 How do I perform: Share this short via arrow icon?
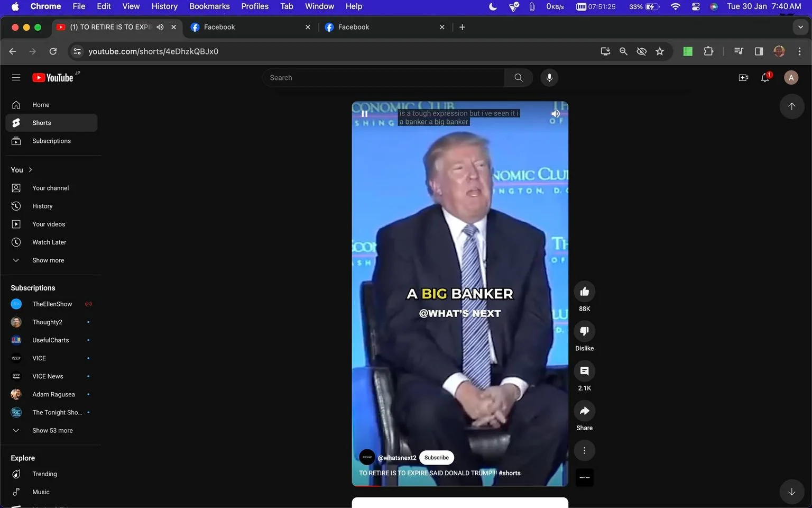click(x=584, y=411)
